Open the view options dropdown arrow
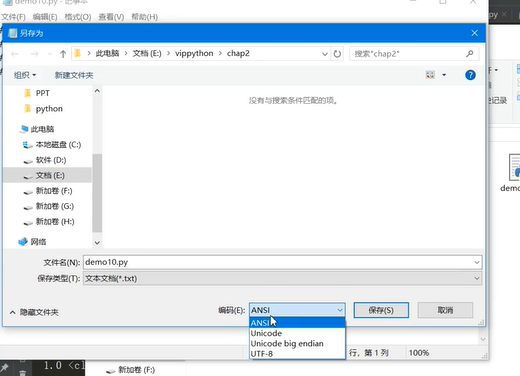520x376 pixels. [444, 75]
